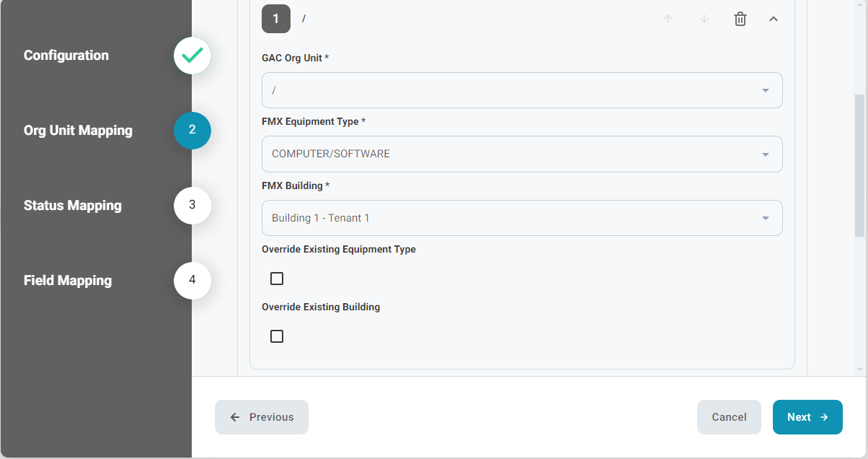The image size is (868, 459).
Task: Move mapping up with arrow icon
Action: pos(668,19)
